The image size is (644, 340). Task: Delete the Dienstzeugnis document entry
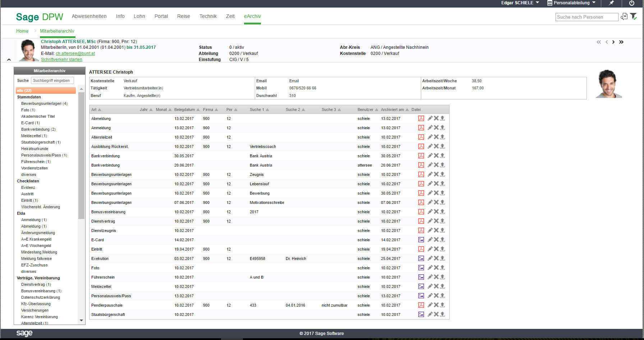(436, 230)
